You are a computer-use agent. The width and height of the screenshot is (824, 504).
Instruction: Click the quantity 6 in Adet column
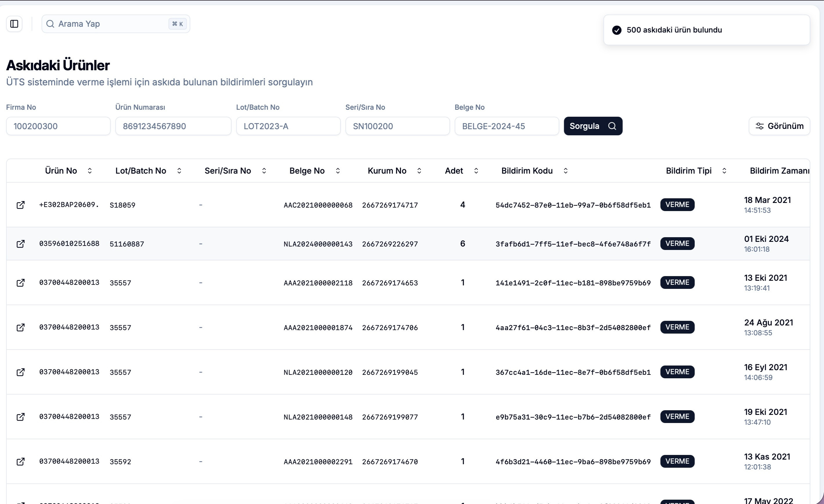[463, 244]
